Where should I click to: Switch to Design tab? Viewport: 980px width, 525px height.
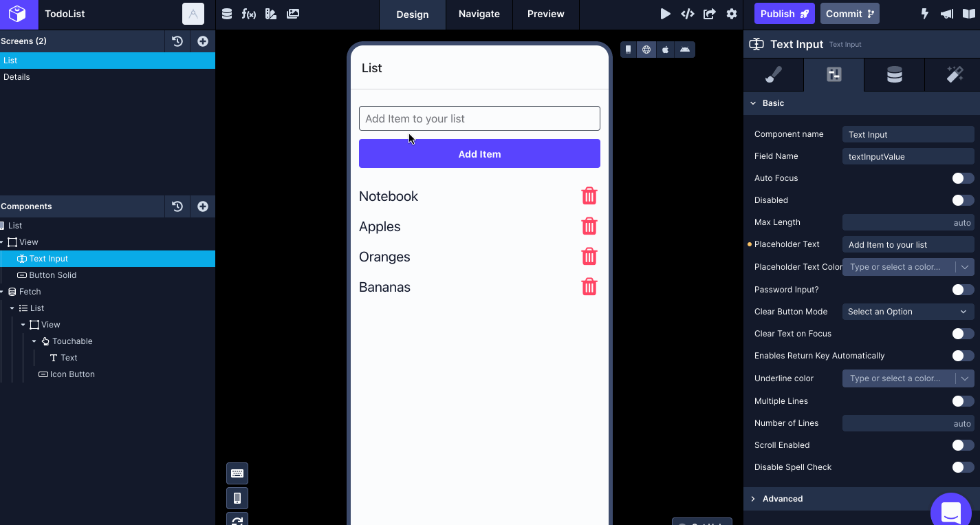413,14
